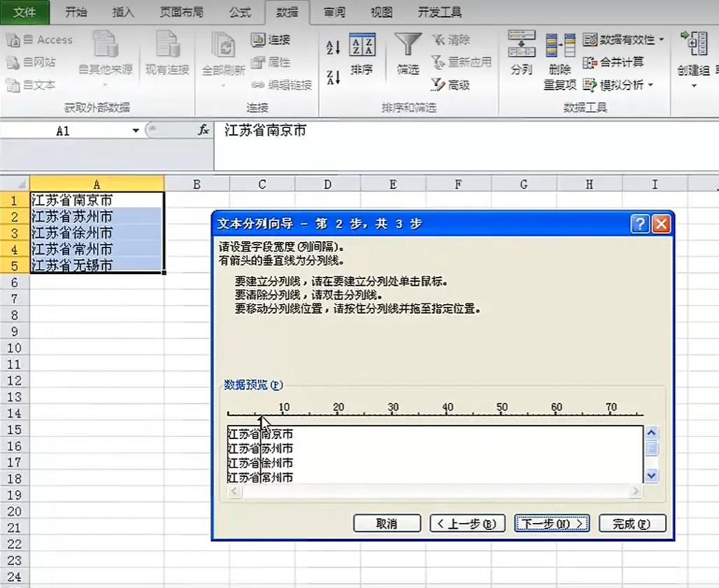Viewport: 719px width, 588px height.
Task: Close the Text to Columns wizard
Action: click(x=661, y=224)
